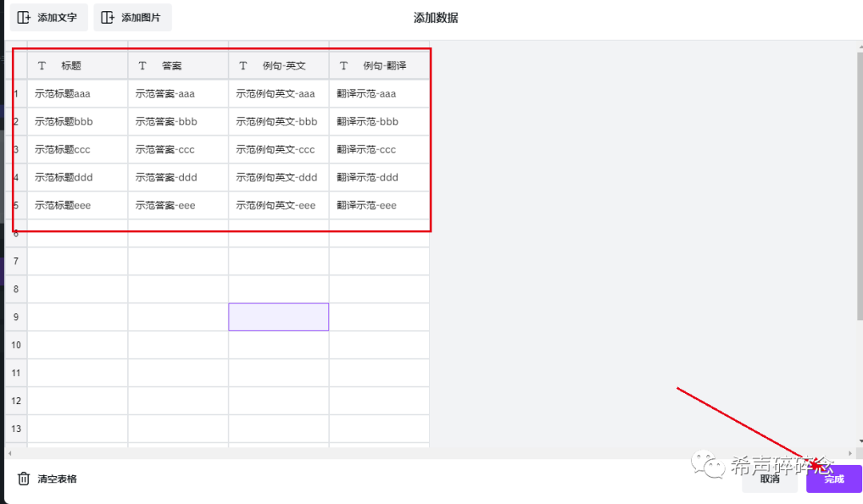Open the 添加文字 tool
Viewport: 863px width, 504px height.
tap(48, 17)
